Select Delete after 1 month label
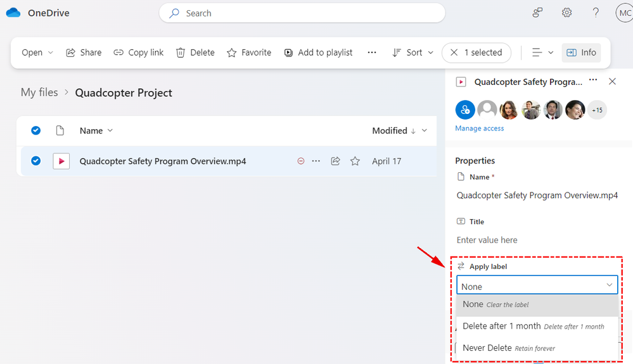Image resolution: width=633 pixels, height=364 pixels. pos(537,326)
